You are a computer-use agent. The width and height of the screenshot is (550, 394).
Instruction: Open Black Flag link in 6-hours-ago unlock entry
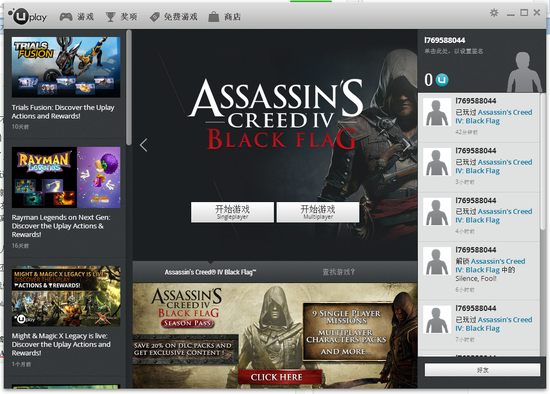490,266
